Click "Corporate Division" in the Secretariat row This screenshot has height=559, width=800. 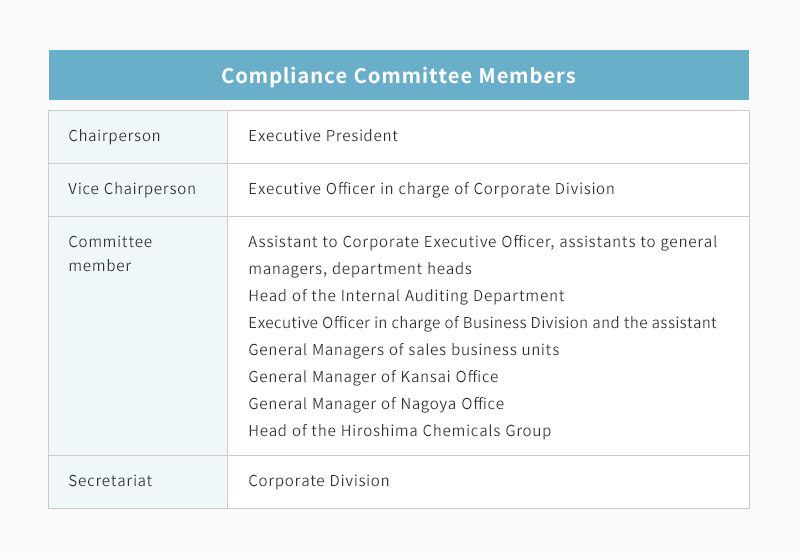tap(318, 481)
